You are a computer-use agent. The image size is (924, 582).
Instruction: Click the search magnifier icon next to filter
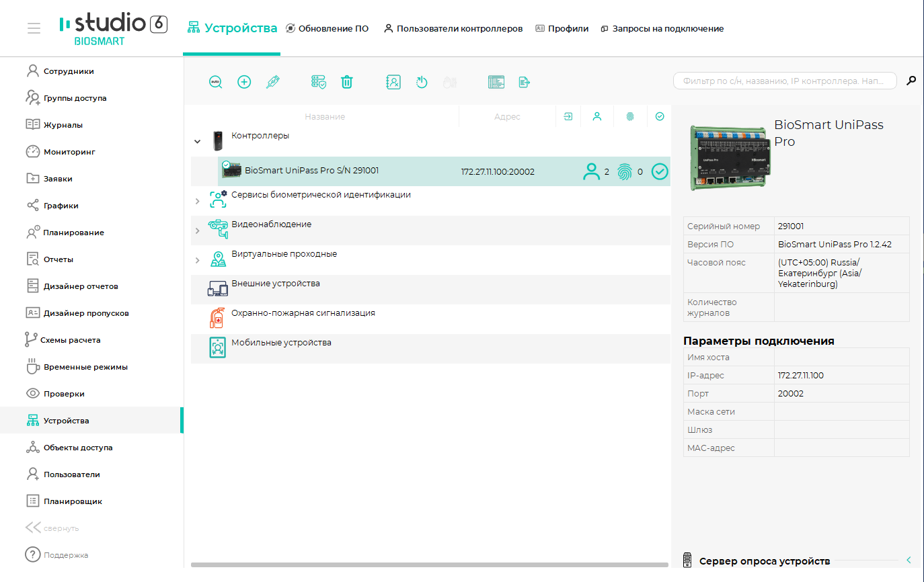pos(911,81)
